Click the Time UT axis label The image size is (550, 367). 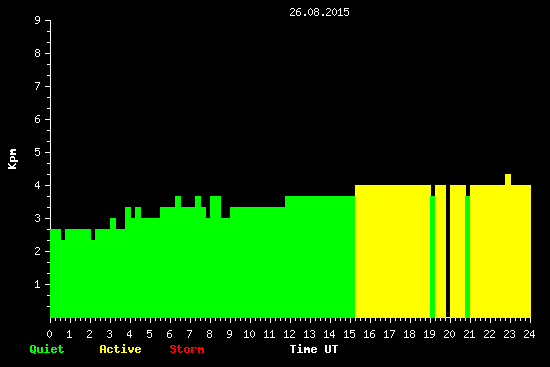click(314, 349)
